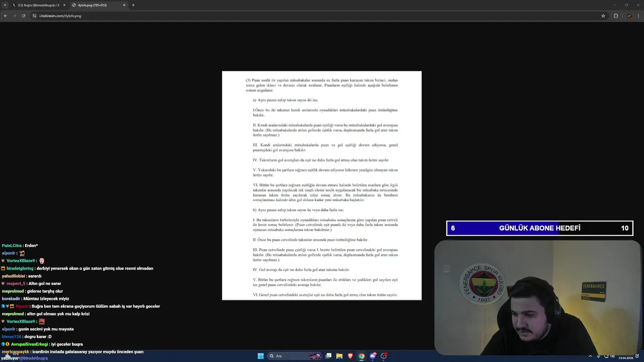This screenshot has width=644, height=362.
Task: Open the red-badged app after Discord on taskbar
Action: pos(384,356)
